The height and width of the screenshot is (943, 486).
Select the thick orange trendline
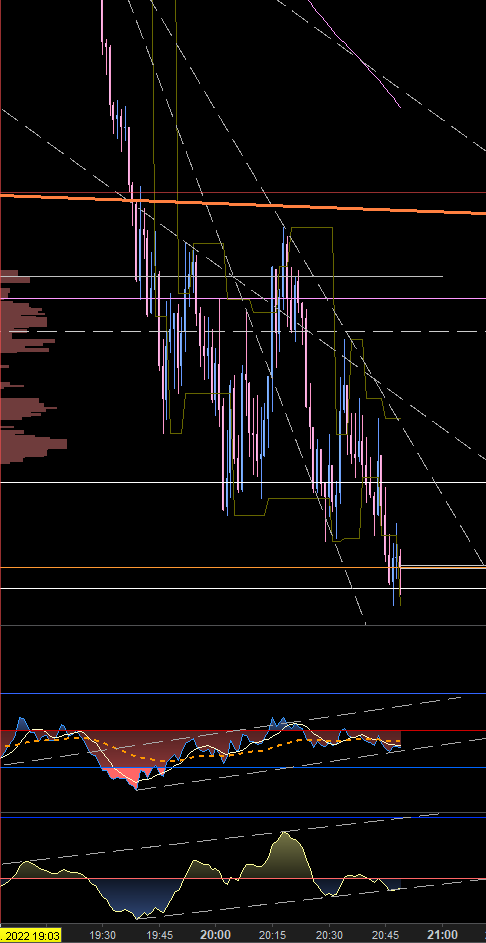pos(243,204)
